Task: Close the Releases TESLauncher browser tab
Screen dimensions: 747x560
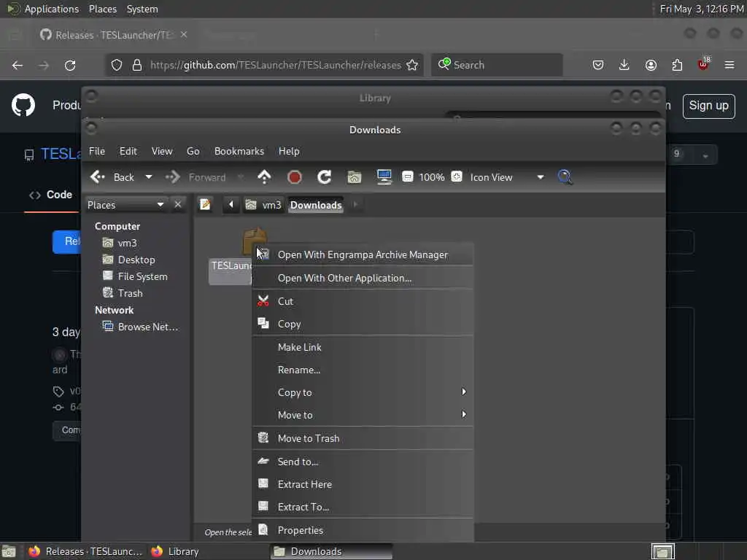Action: (x=184, y=35)
